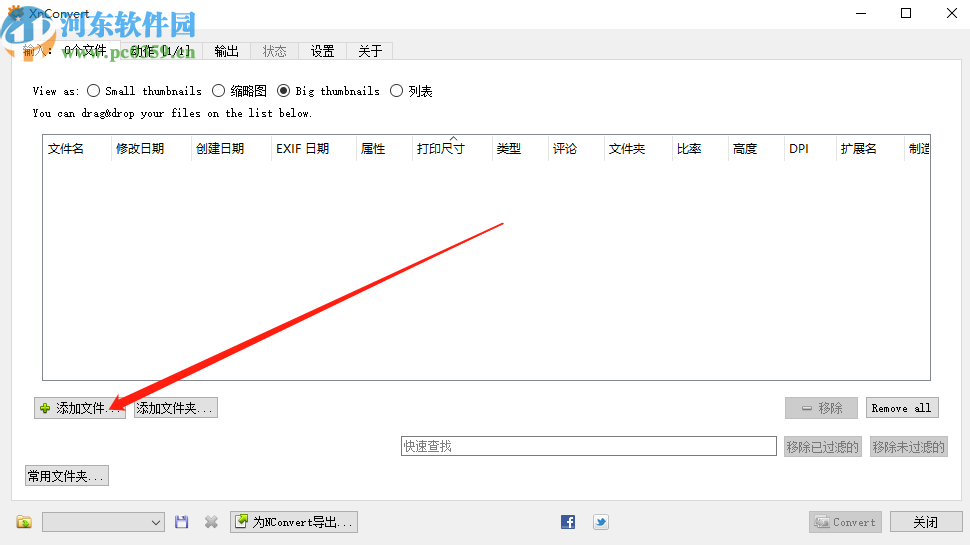Switch to the 状态 tab

(x=275, y=51)
